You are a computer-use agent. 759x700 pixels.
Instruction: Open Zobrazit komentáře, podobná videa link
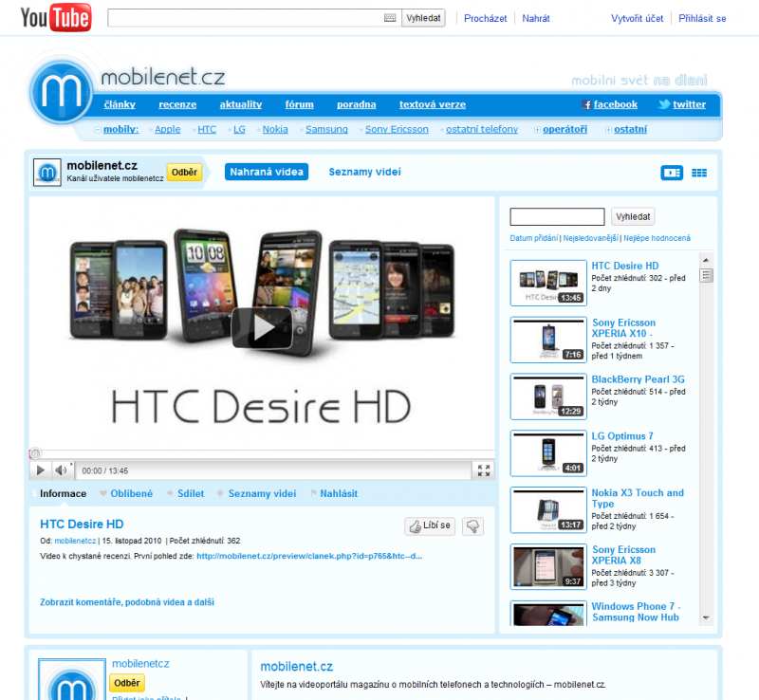(x=126, y=602)
